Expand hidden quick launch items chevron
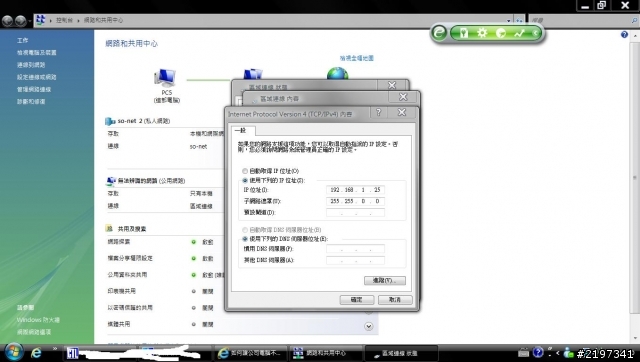The width and height of the screenshot is (640, 362). click(55, 349)
